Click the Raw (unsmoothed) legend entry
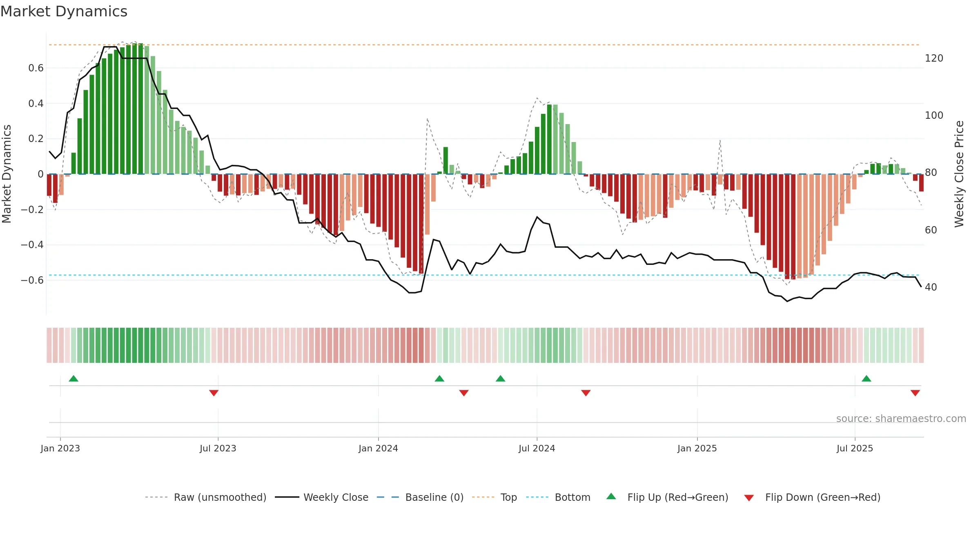 tap(205, 497)
